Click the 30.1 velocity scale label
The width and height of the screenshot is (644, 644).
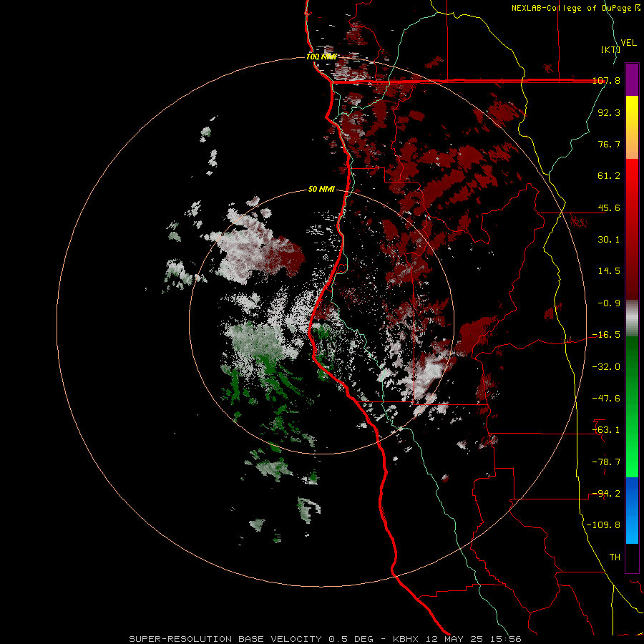coord(609,240)
